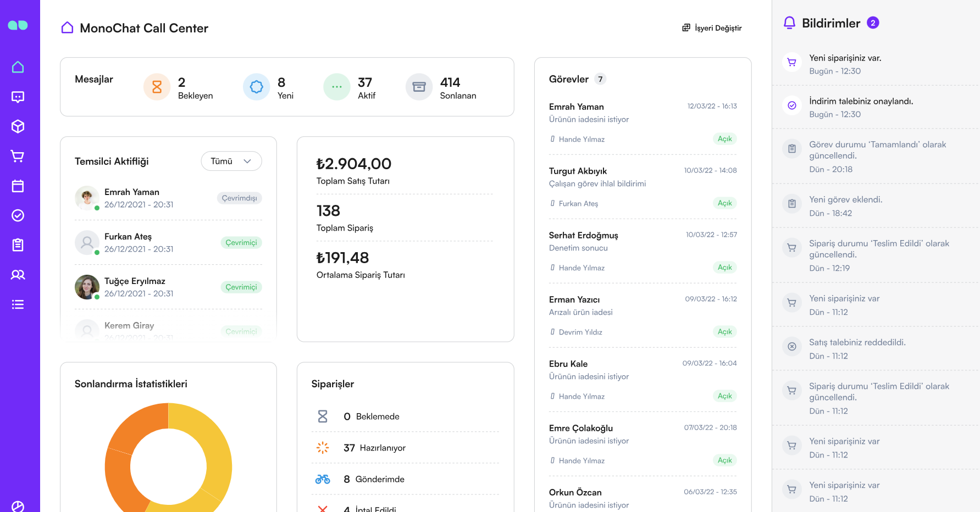
Task: Click the Bildirimler bell icon
Action: 790,23
